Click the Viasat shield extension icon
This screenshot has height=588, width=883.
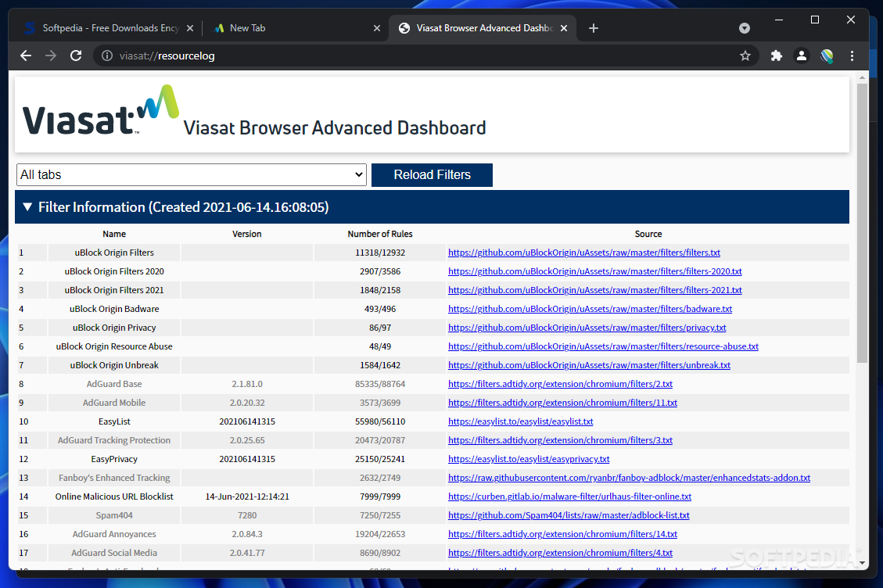[827, 56]
